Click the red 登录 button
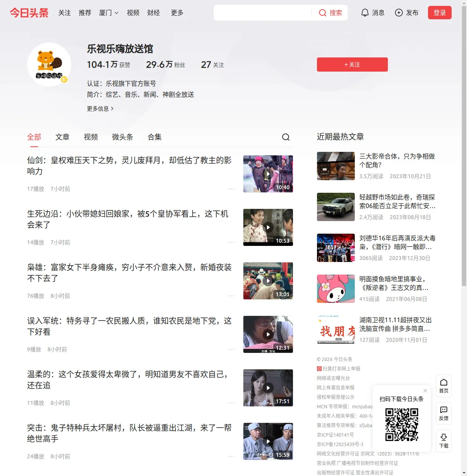467x476 pixels. (x=440, y=13)
